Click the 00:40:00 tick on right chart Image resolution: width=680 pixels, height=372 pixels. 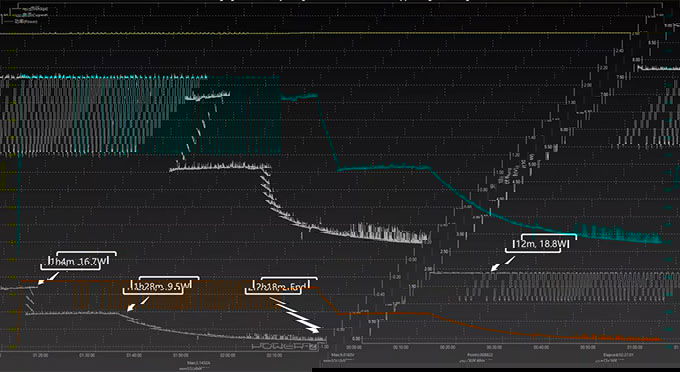541,347
